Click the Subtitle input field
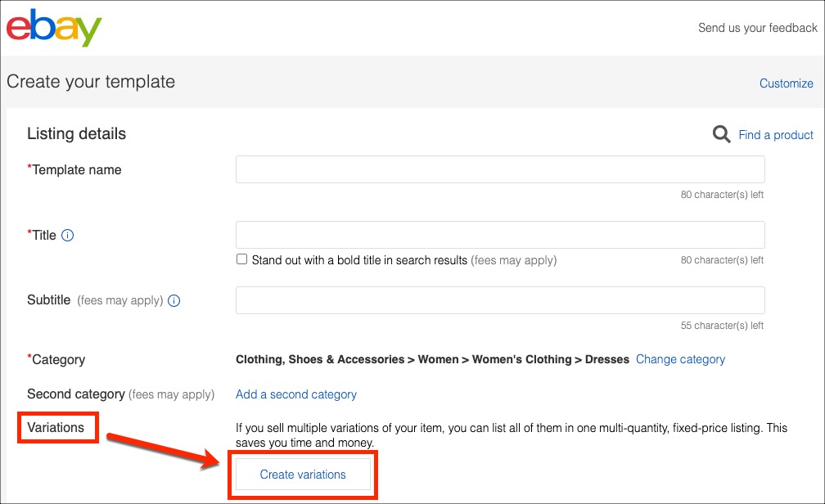 pos(499,300)
